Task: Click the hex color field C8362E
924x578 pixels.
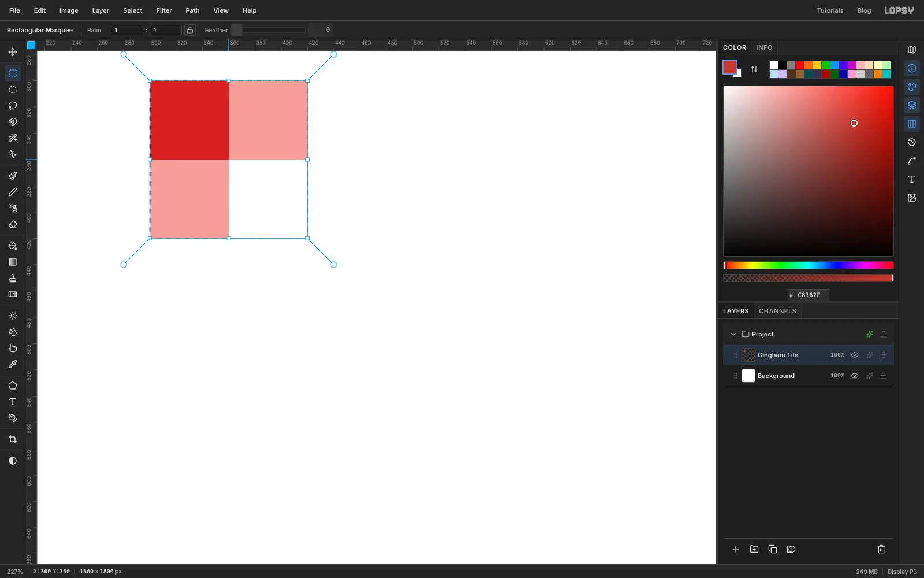Action: 808,295
